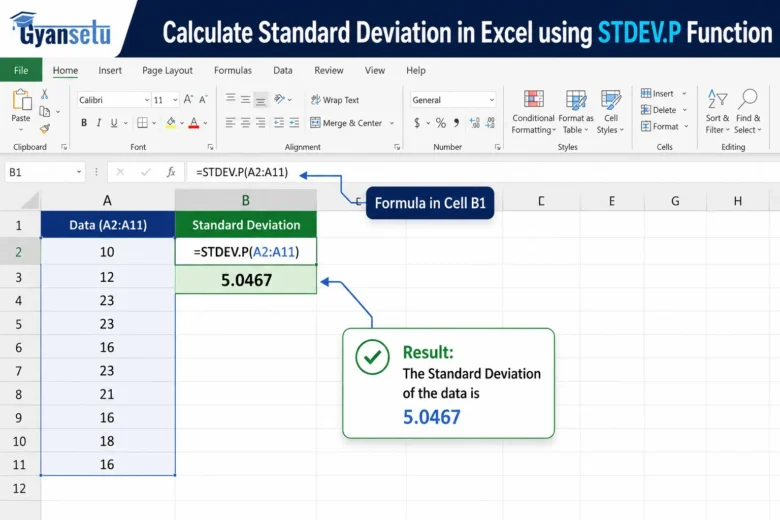The image size is (780, 520).
Task: Open the Font Color dropdown arrow
Action: tap(205, 123)
